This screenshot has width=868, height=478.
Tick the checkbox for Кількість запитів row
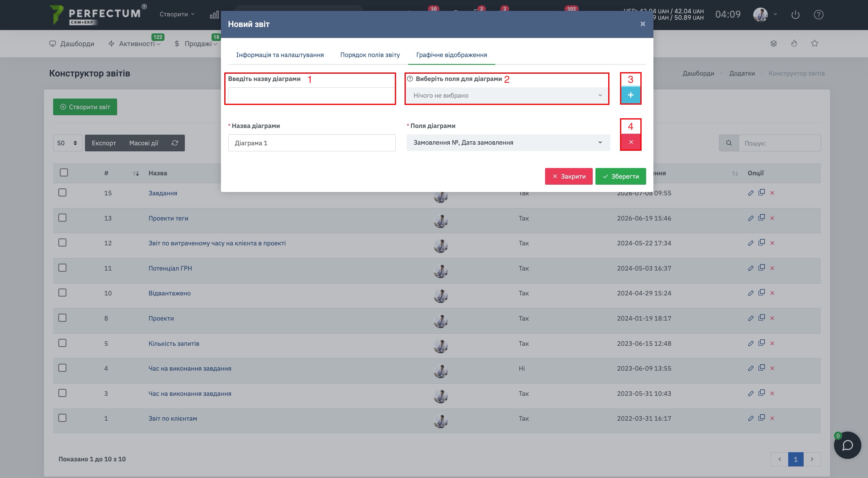point(62,343)
